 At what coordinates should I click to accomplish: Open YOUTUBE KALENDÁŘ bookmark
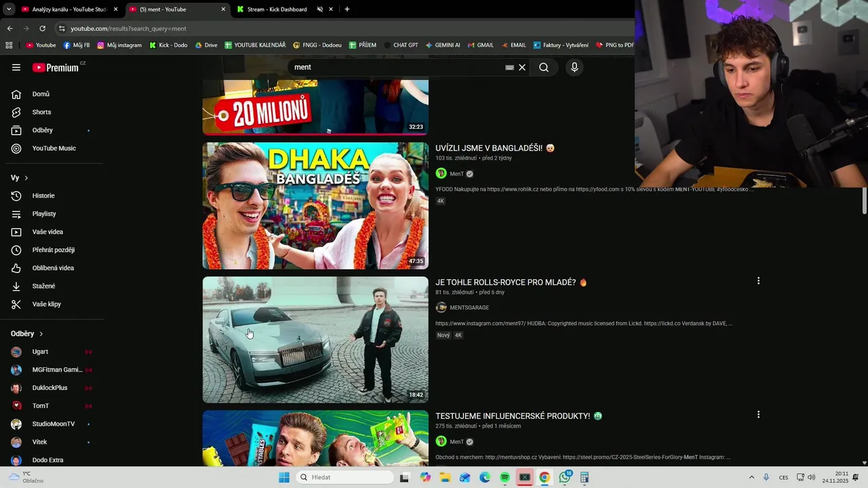click(255, 45)
